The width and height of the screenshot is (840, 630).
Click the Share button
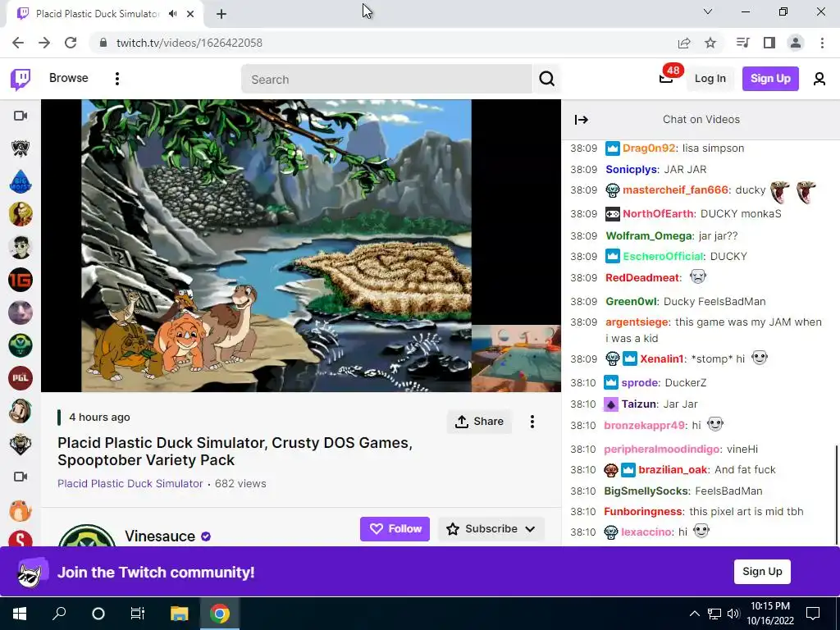coord(479,422)
